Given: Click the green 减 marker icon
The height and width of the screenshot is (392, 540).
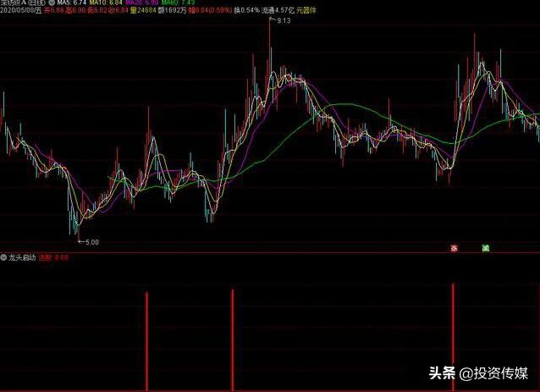Looking at the screenshot, I should [x=486, y=248].
